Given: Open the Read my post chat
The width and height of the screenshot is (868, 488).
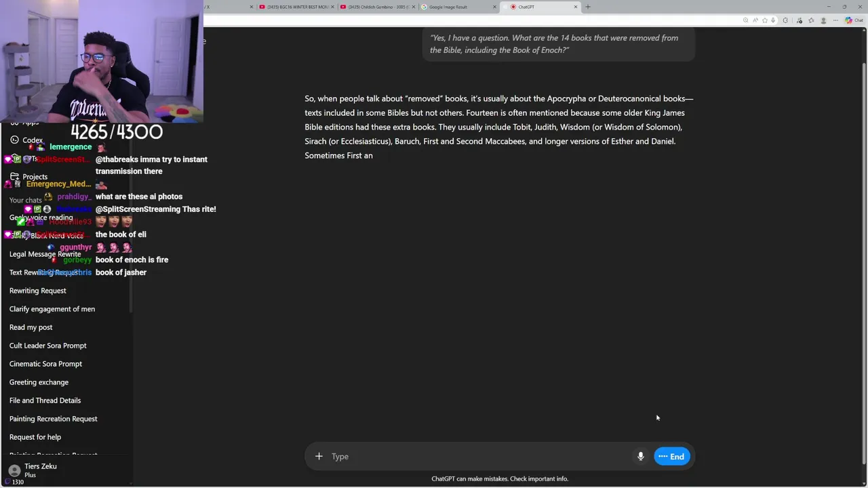Looking at the screenshot, I should 31,327.
